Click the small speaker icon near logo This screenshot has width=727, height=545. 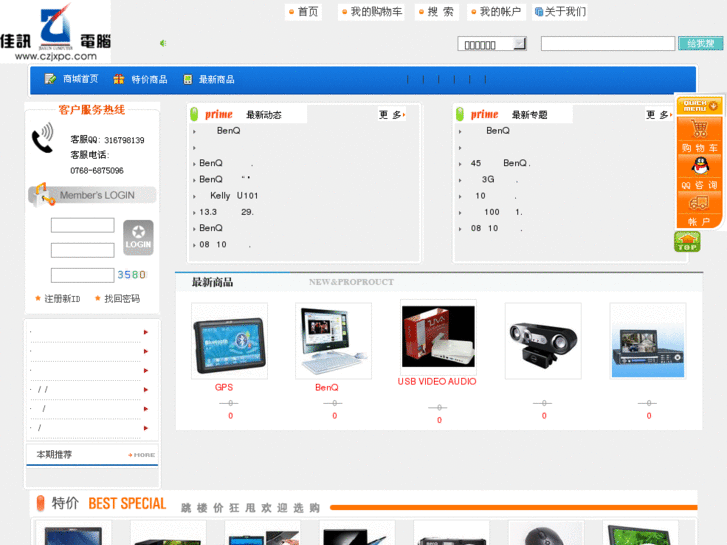pyautogui.click(x=163, y=43)
